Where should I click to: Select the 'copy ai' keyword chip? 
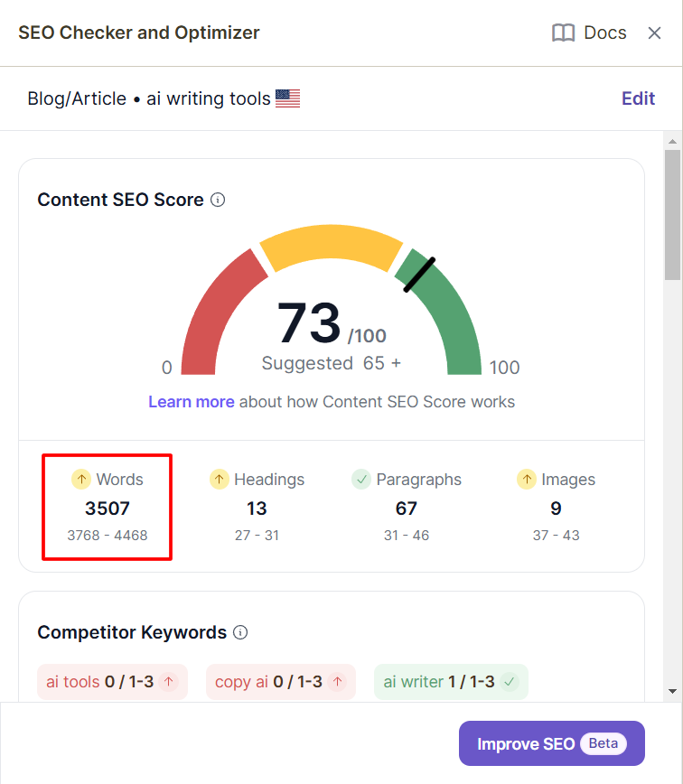click(280, 682)
